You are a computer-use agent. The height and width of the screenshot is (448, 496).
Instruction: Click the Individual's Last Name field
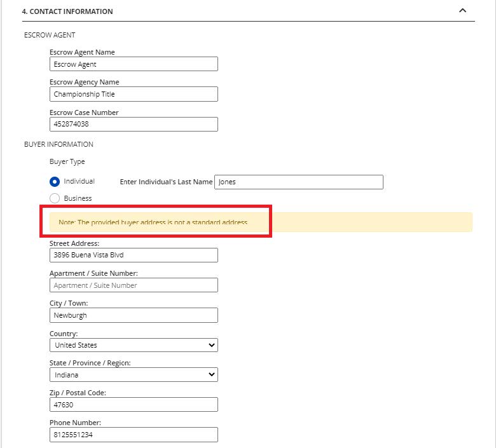pos(299,182)
